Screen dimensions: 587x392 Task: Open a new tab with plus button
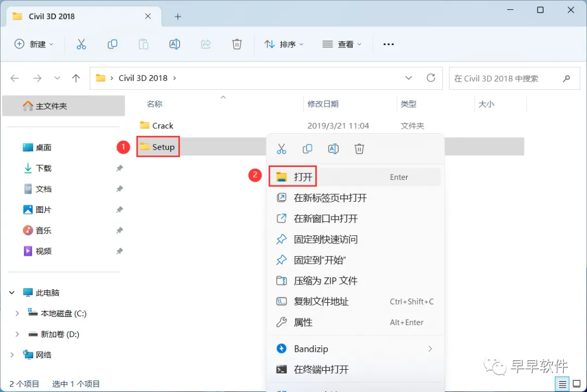(178, 16)
